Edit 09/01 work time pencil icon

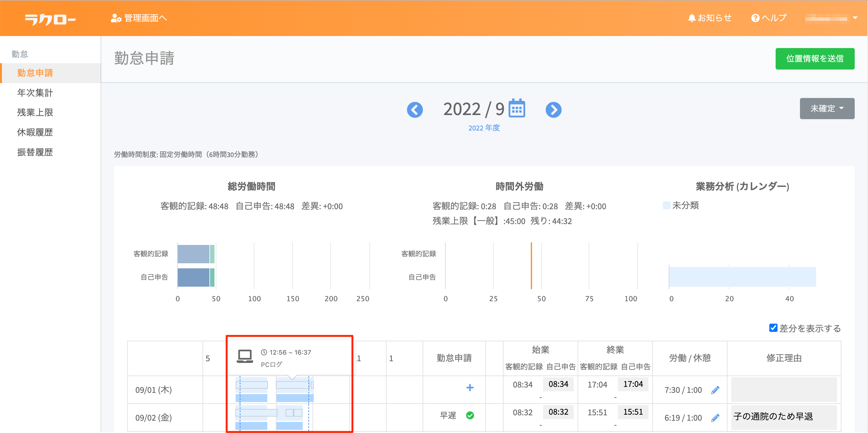point(715,390)
